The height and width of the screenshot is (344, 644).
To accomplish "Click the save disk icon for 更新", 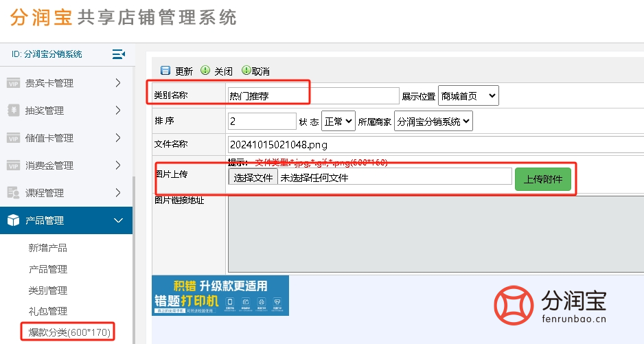I will (x=165, y=71).
